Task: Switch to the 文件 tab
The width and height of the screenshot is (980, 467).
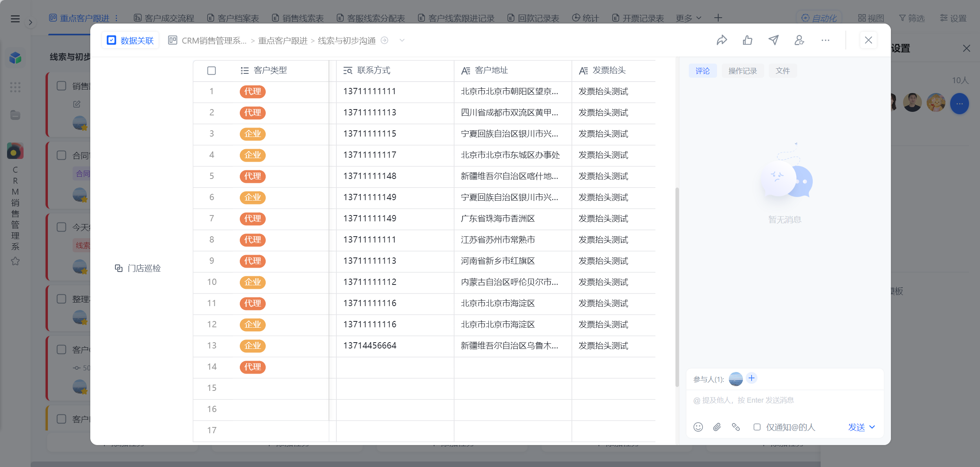Action: (783, 71)
